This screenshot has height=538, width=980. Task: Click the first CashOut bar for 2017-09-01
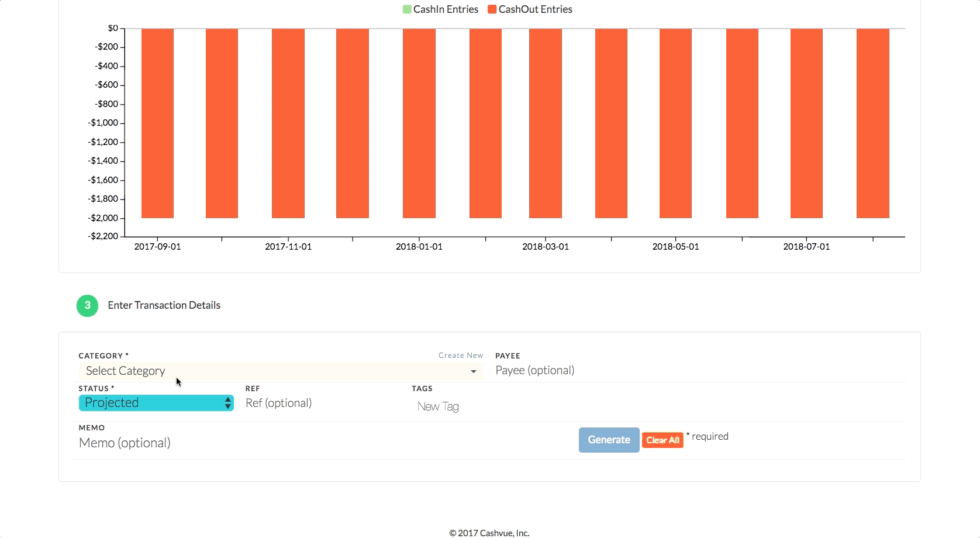[x=157, y=123]
